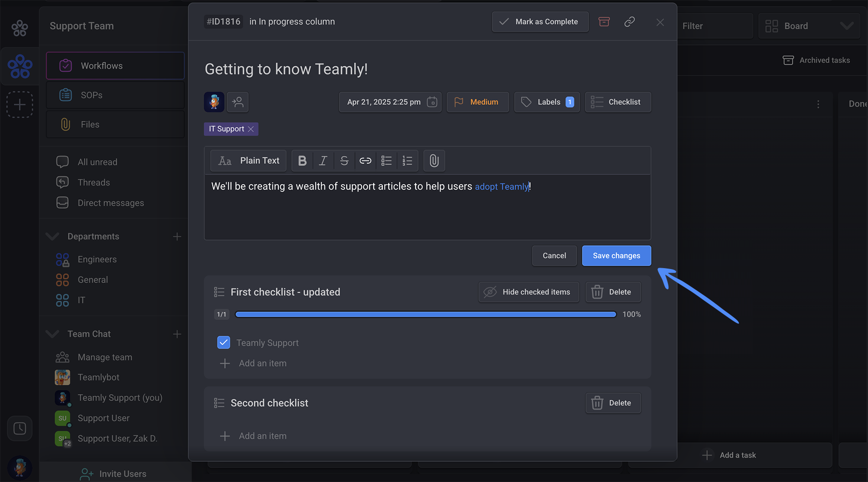Open the Engineers department
The image size is (868, 482).
(x=97, y=259)
